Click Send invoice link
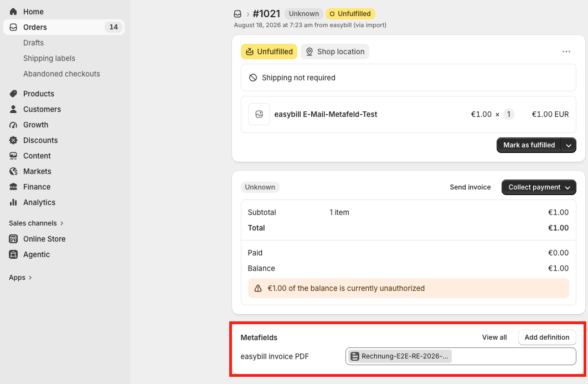588x384 pixels. coord(470,187)
